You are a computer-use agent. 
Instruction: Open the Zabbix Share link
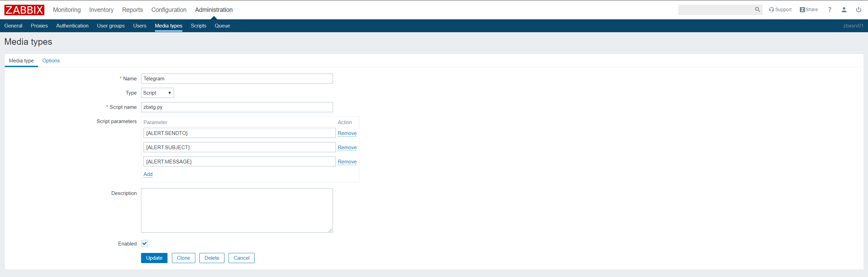coord(809,10)
